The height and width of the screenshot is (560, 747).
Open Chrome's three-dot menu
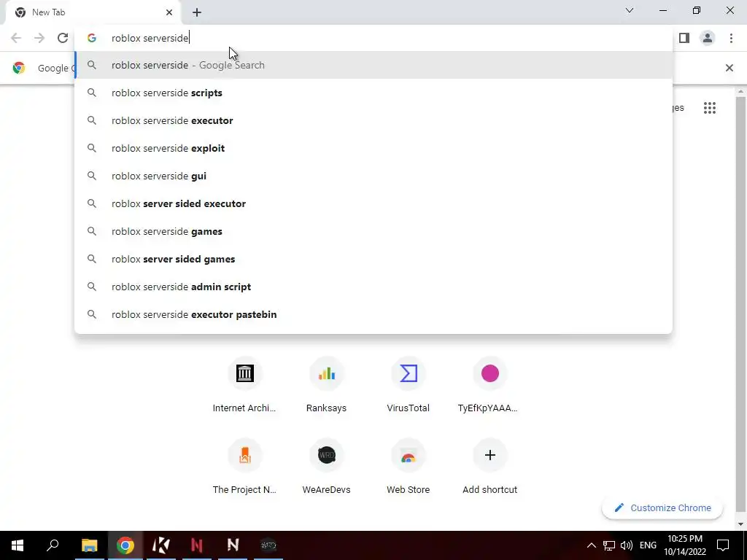pos(731,38)
